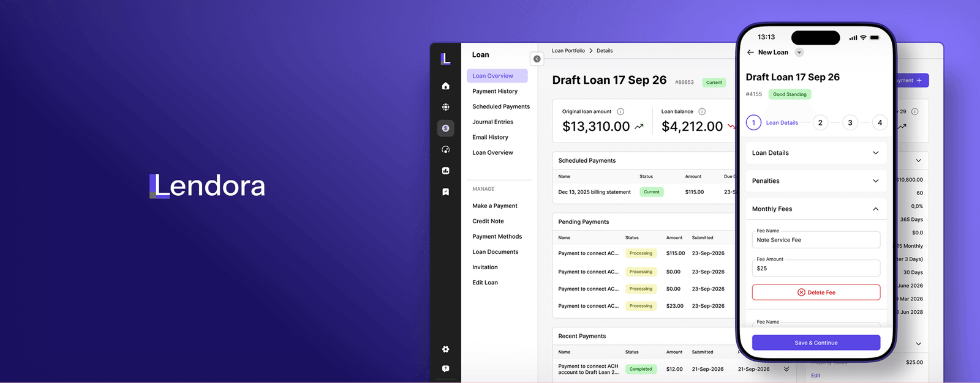
Task: Jump to step 3 of the loan wizard
Action: click(850, 123)
